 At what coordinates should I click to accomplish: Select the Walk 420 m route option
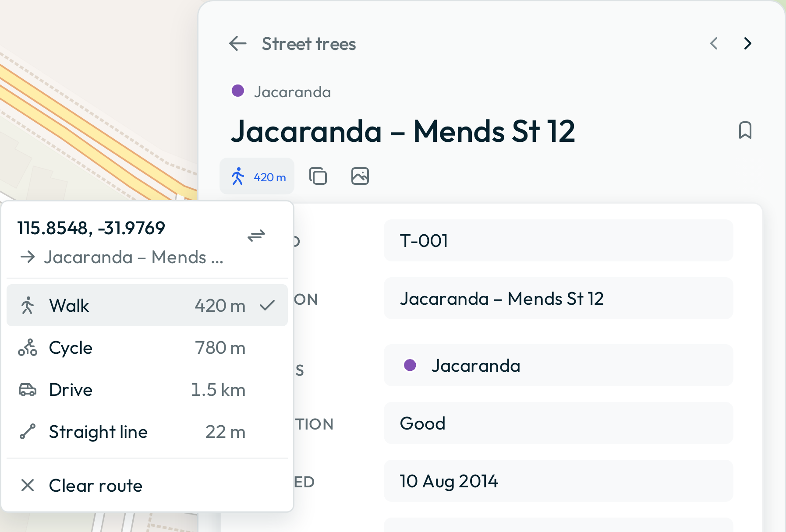click(147, 305)
